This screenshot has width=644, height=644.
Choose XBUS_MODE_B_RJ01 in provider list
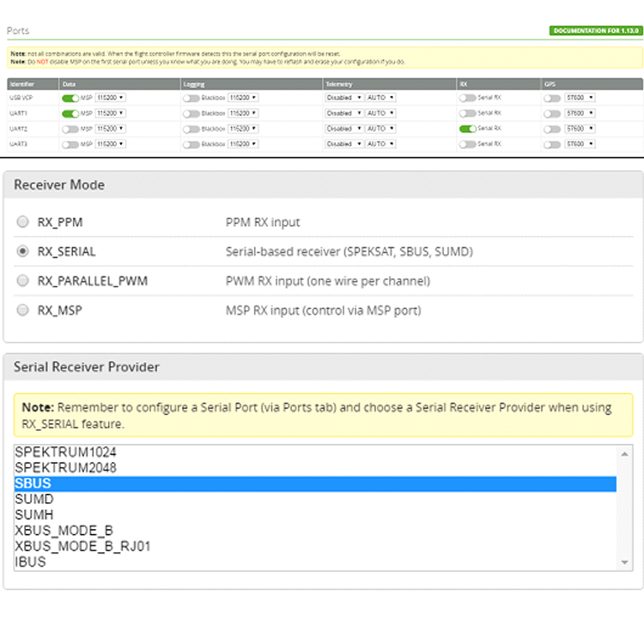pyautogui.click(x=315, y=546)
